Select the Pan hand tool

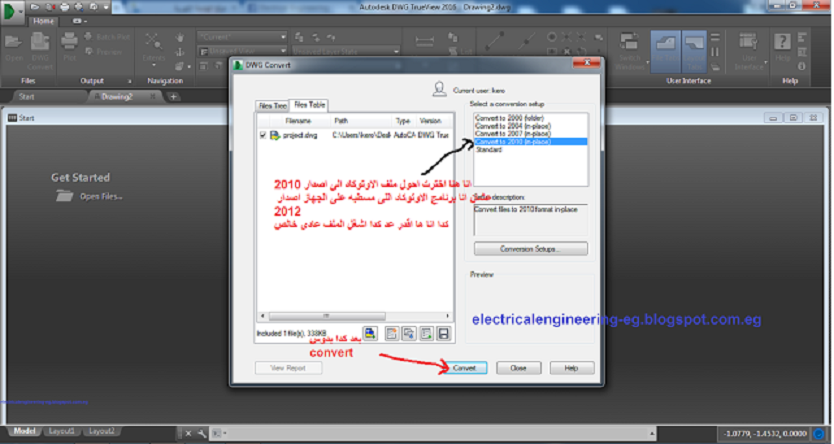coord(180,37)
